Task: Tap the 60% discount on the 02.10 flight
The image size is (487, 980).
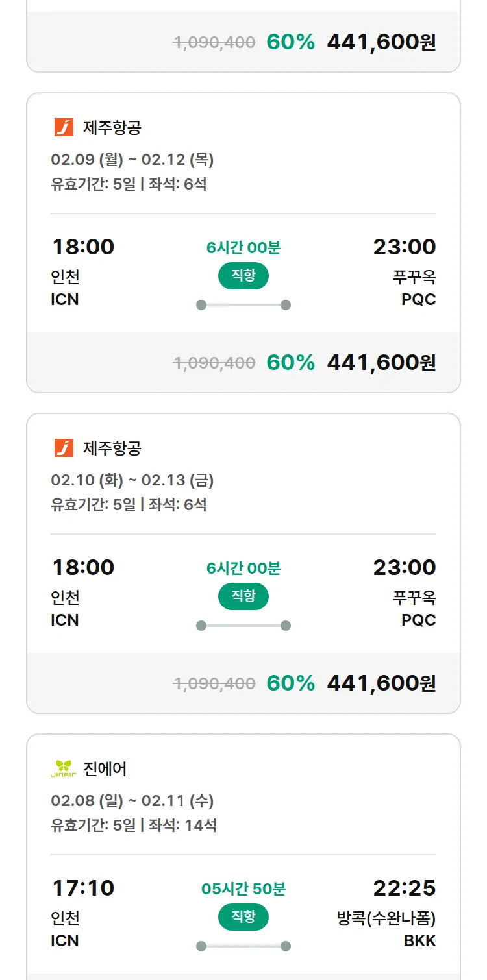Action: (290, 683)
